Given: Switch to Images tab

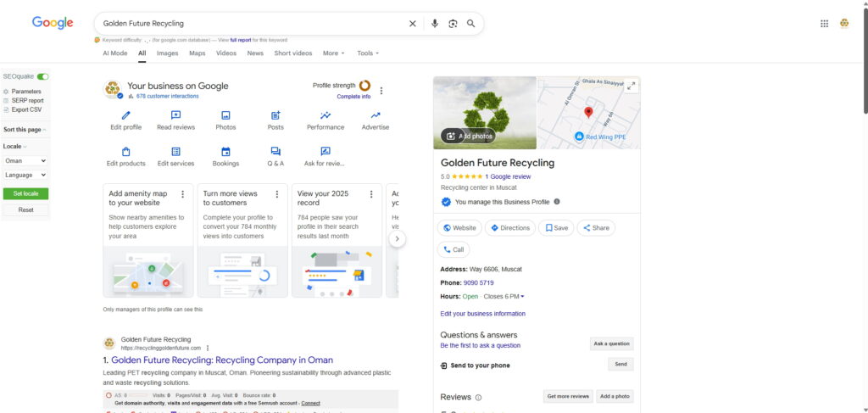Looking at the screenshot, I should pos(167,53).
